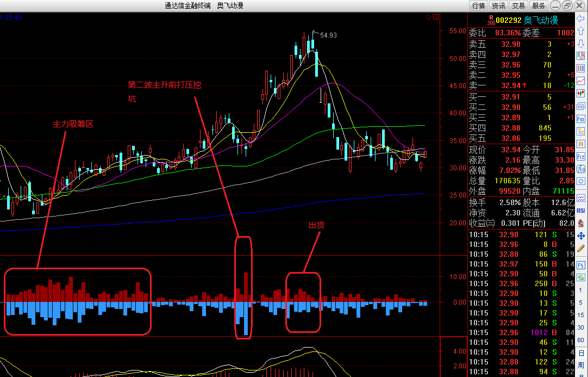Switch to 15-minute period
This screenshot has width=588, height=377.
point(580,315)
